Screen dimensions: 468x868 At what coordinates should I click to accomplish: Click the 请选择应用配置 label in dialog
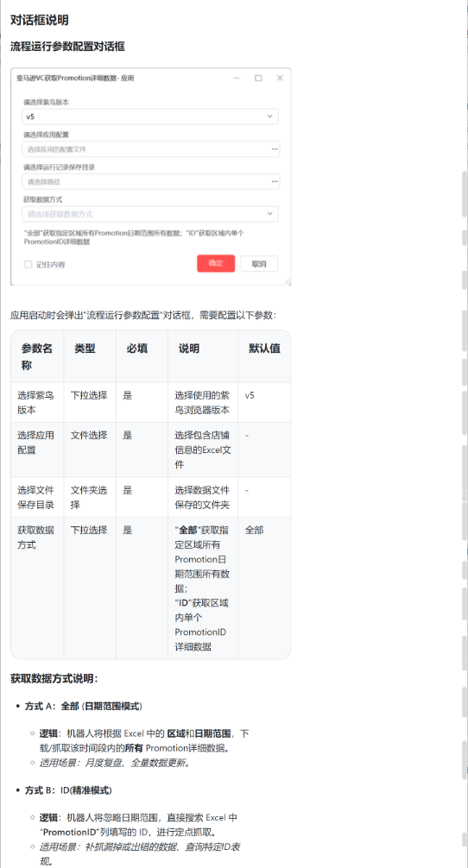click(x=46, y=135)
